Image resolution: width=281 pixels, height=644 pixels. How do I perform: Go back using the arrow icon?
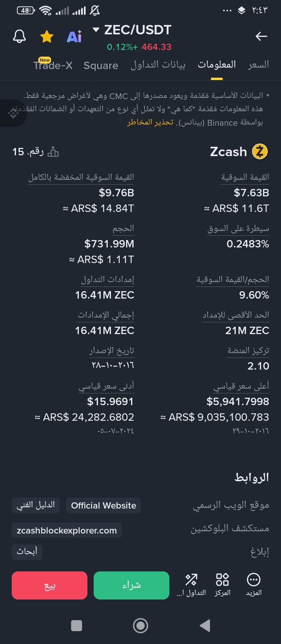coord(261,37)
